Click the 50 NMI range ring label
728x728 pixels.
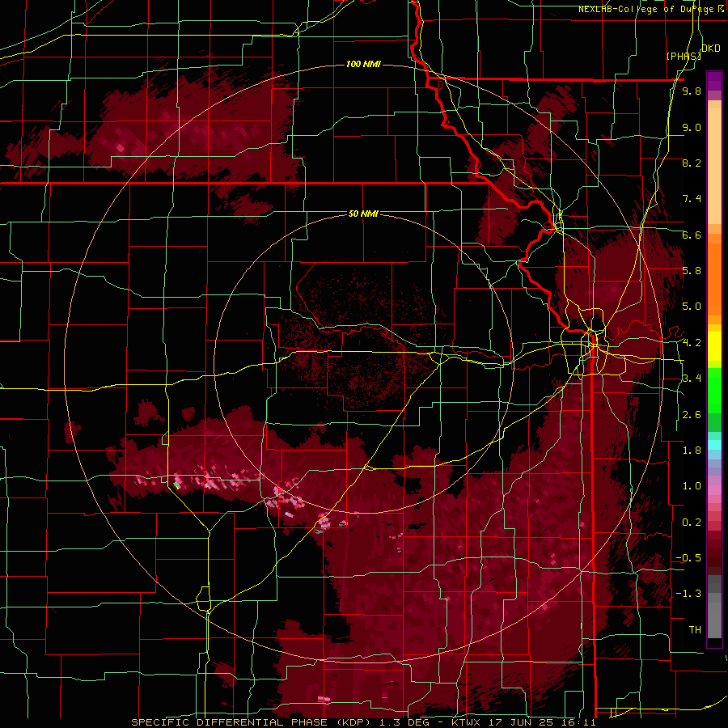[363, 214]
